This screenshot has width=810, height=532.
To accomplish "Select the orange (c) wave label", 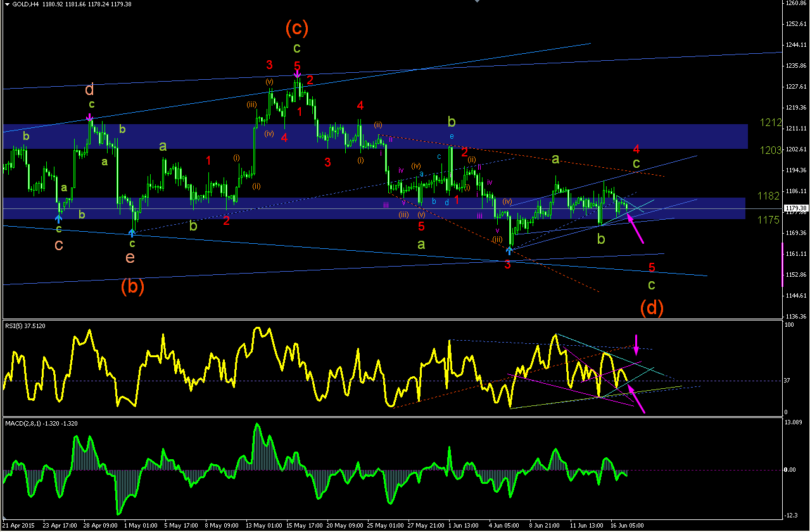I will (296, 27).
